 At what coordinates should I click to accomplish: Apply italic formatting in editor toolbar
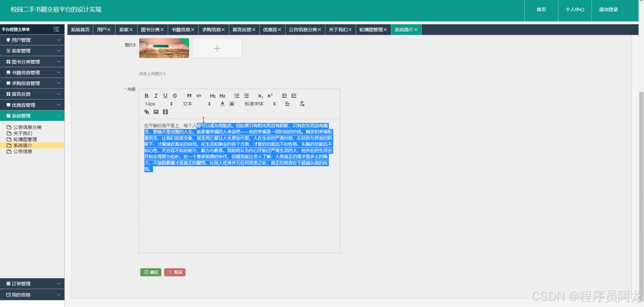click(156, 96)
